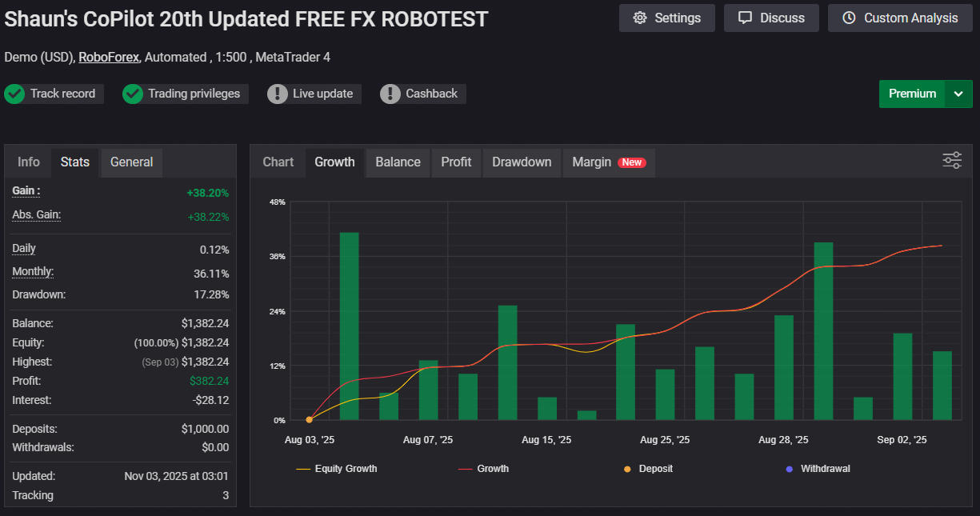
Task: Open chart filter sliders icon
Action: [951, 160]
